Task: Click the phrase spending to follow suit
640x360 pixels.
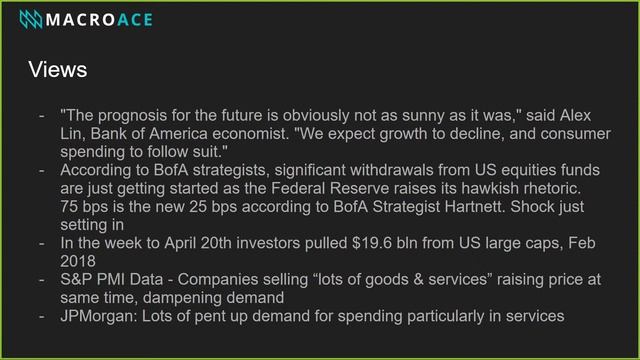Action: click(141, 152)
